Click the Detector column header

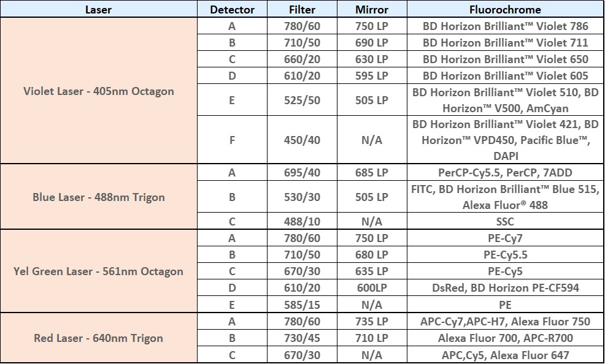point(232,10)
